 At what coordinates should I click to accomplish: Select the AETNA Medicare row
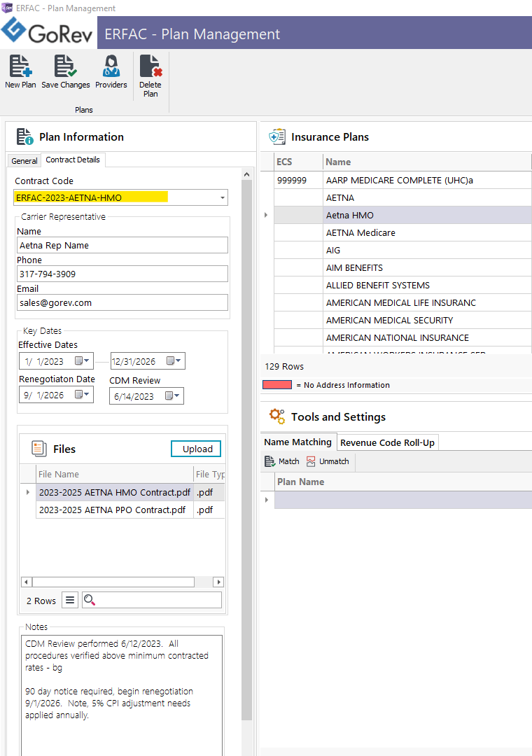click(x=402, y=233)
